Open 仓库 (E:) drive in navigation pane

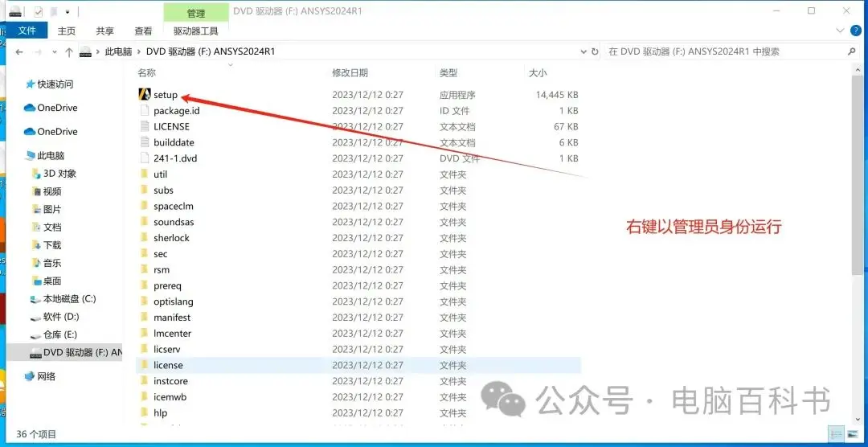click(59, 334)
